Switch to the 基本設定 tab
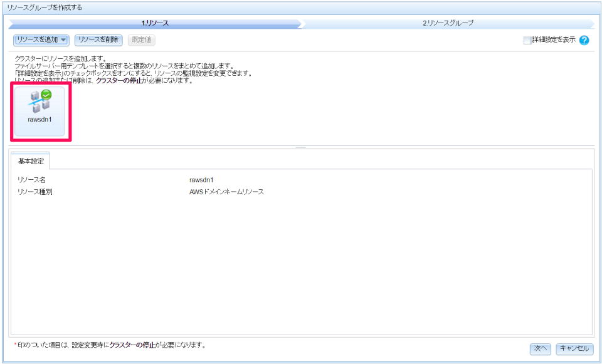The image size is (602, 364). (x=31, y=161)
